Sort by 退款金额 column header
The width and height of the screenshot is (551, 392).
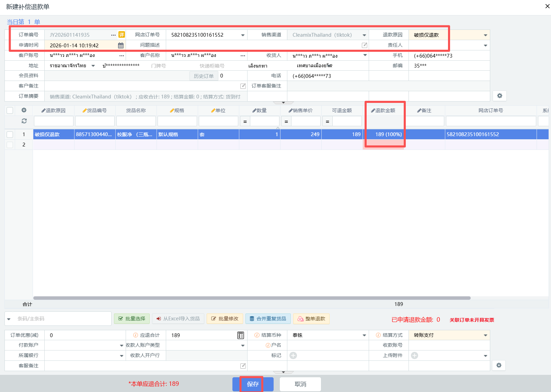(x=383, y=110)
